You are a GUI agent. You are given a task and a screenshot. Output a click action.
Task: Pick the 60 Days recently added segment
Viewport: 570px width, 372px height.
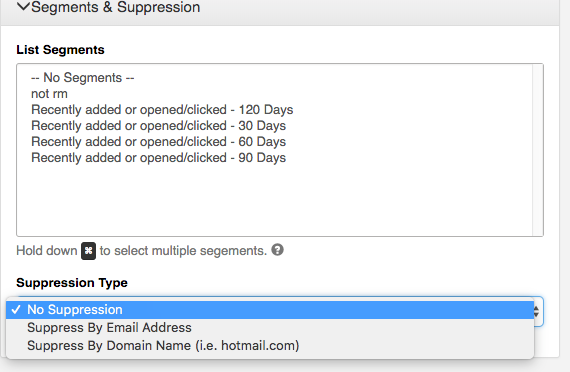point(158,142)
